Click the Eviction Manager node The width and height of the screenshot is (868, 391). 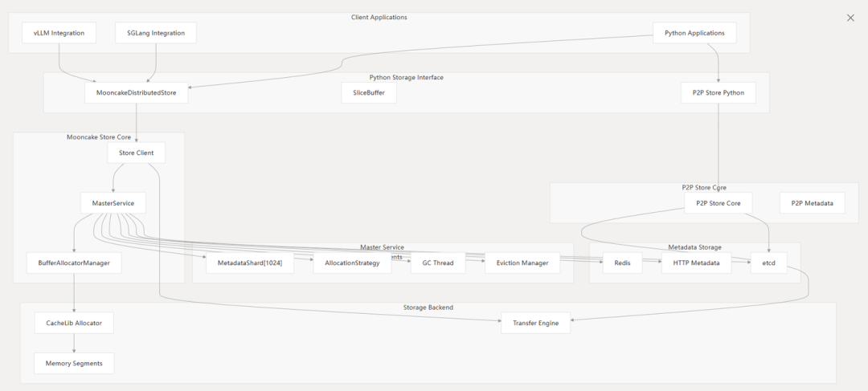coord(522,263)
